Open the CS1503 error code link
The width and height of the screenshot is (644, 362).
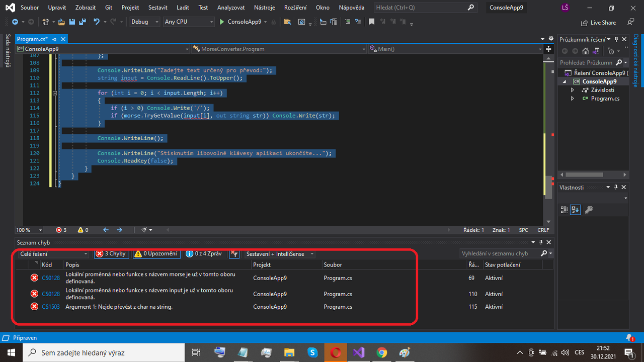[51, 307]
